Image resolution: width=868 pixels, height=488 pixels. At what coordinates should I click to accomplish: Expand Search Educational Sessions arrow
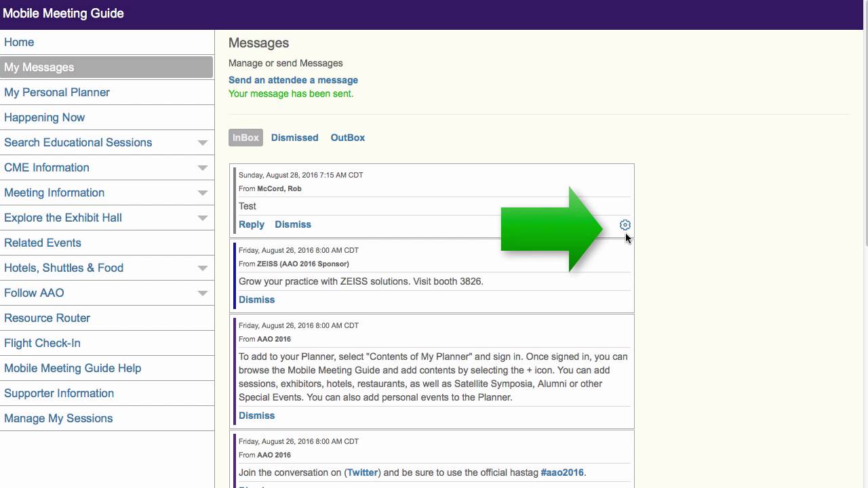click(x=202, y=143)
